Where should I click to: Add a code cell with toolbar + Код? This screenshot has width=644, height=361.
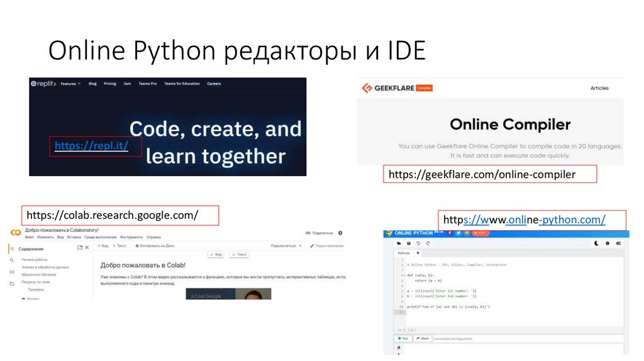pyautogui.click(x=103, y=246)
